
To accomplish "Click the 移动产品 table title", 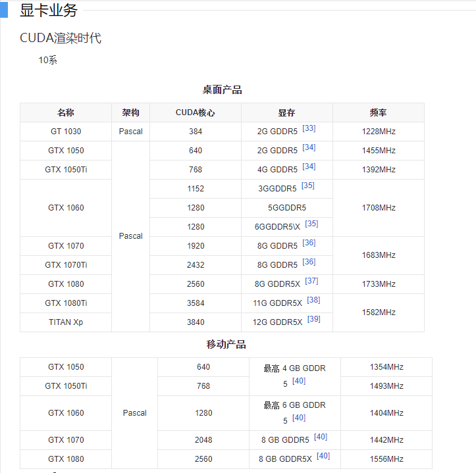I will tap(226, 344).
